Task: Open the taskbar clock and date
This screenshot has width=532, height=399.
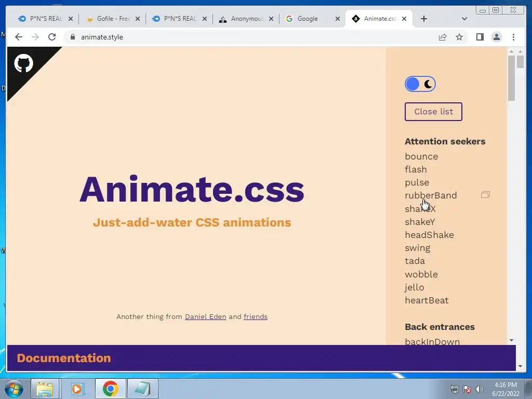Action: 506,389
